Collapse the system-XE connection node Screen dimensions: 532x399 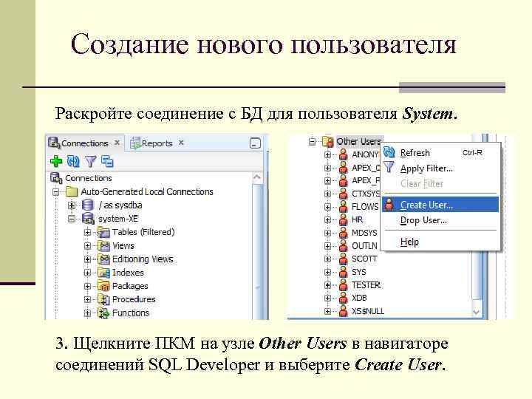pos(71,219)
